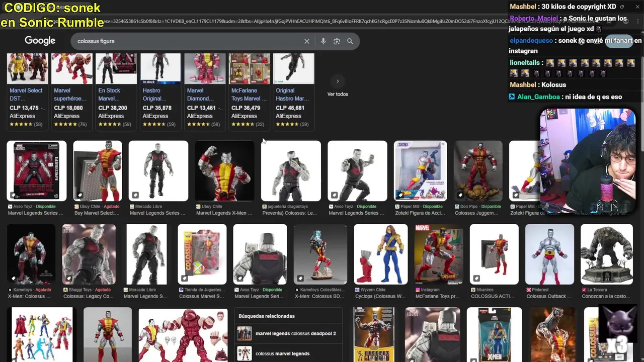Open the Ver todos link
This screenshot has width=644, height=362.
(338, 94)
